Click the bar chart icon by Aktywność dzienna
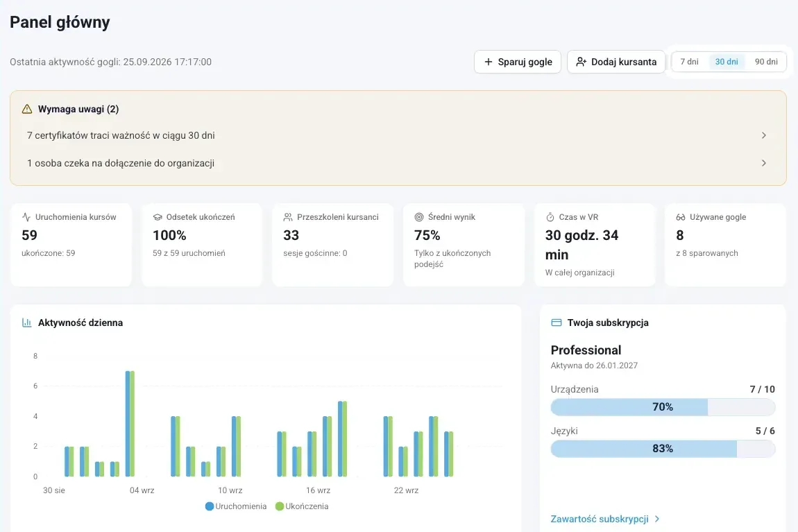Viewport: 798px width, 532px height. 27,323
